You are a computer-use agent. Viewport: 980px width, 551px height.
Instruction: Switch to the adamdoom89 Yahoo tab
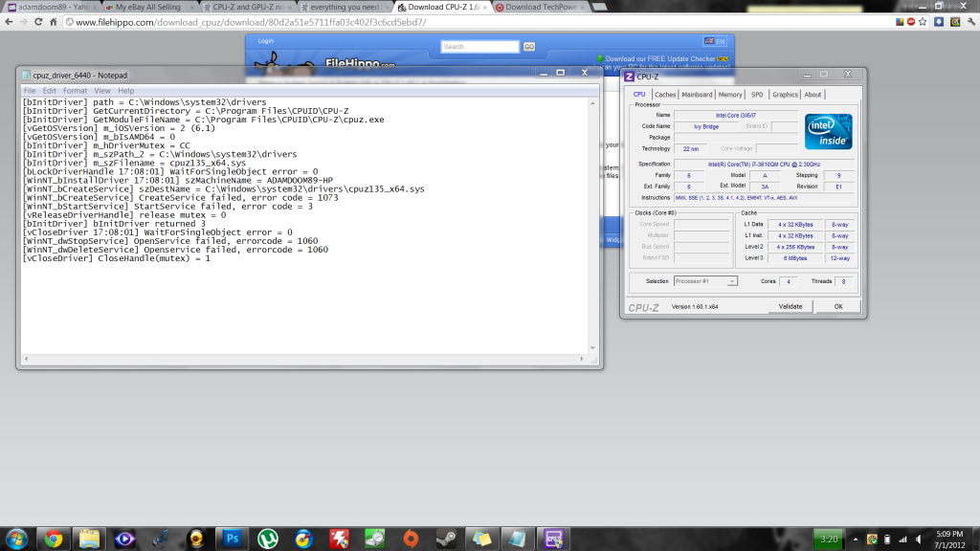[52, 7]
